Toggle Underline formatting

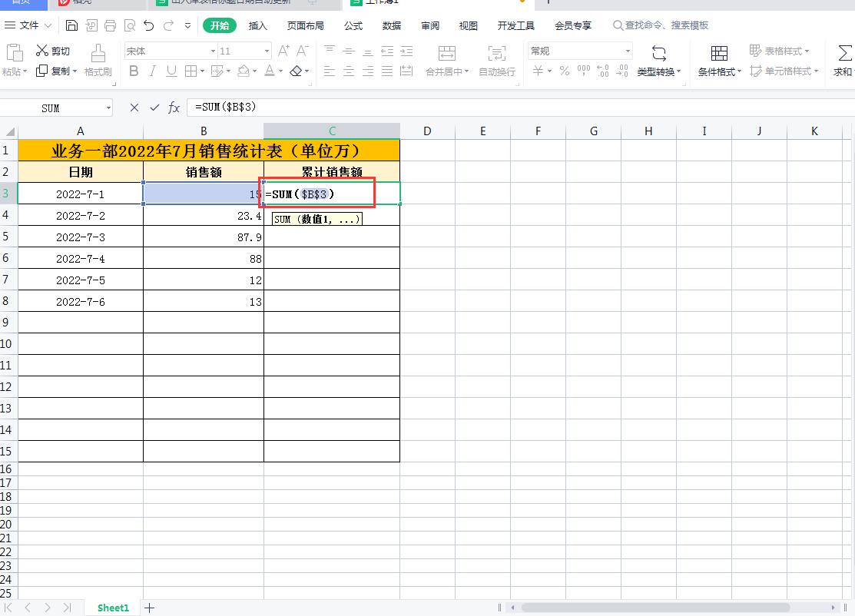pos(172,71)
